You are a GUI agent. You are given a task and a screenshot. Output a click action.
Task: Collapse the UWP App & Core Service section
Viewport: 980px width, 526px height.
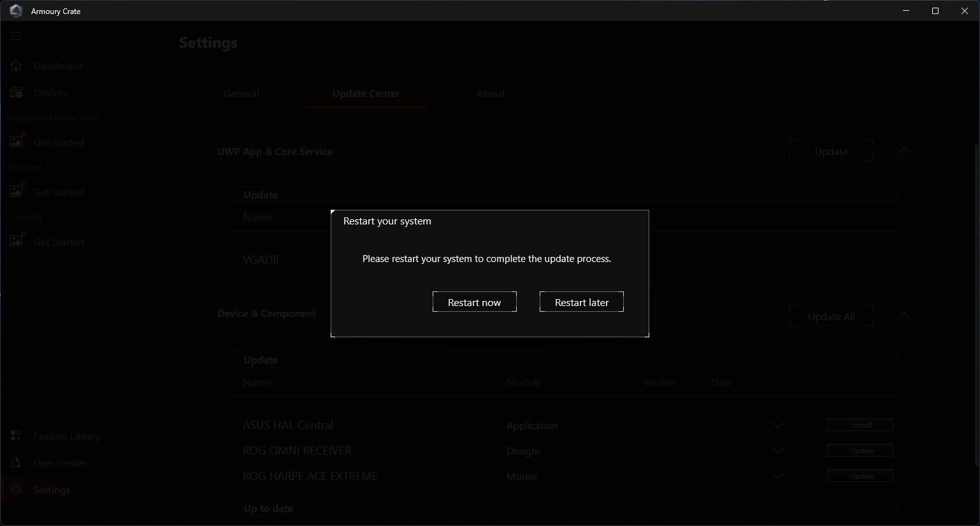pyautogui.click(x=904, y=150)
